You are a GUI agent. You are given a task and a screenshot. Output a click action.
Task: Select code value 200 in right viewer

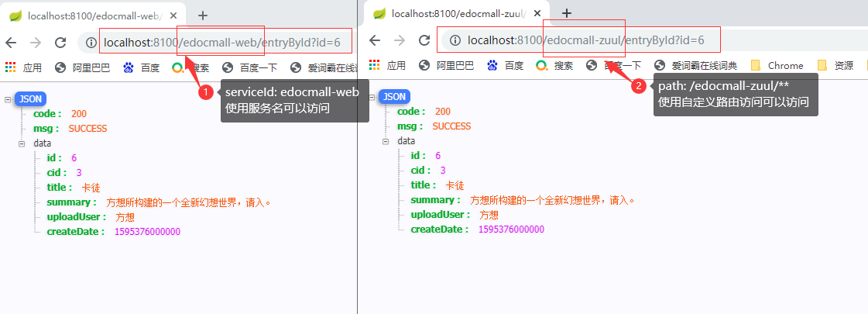click(x=443, y=112)
